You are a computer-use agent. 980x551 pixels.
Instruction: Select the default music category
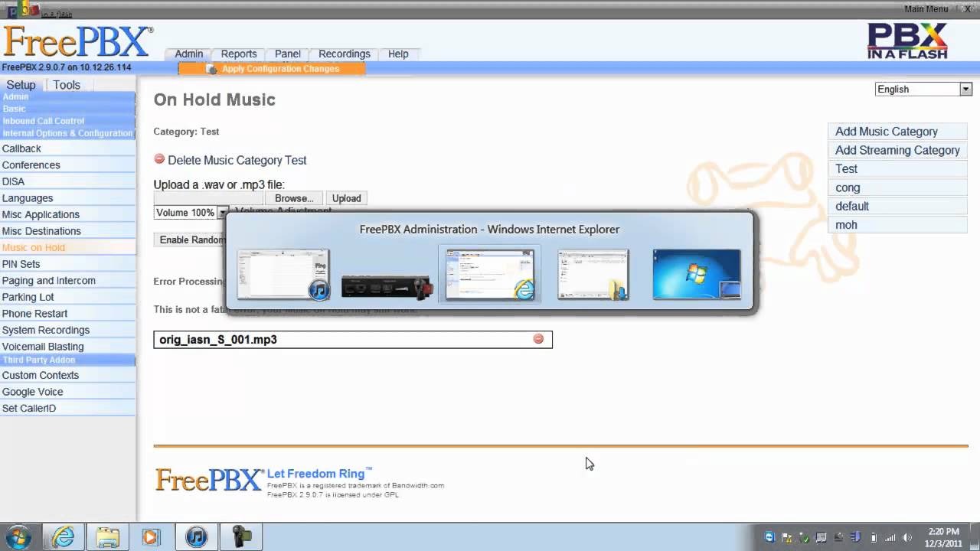pyautogui.click(x=897, y=207)
